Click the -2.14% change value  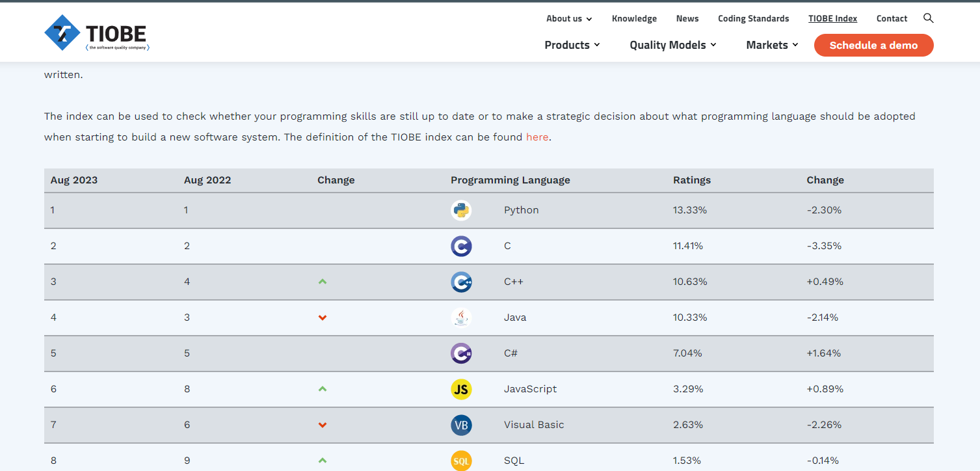pyautogui.click(x=823, y=317)
